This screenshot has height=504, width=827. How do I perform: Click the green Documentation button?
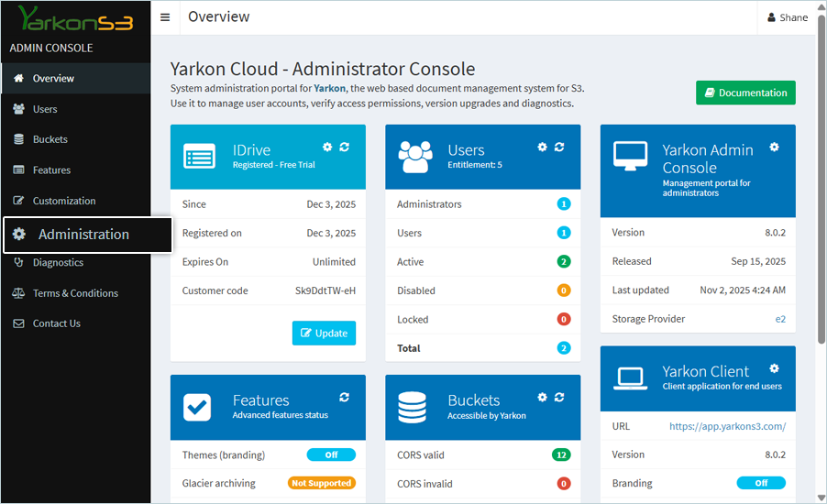coord(745,93)
